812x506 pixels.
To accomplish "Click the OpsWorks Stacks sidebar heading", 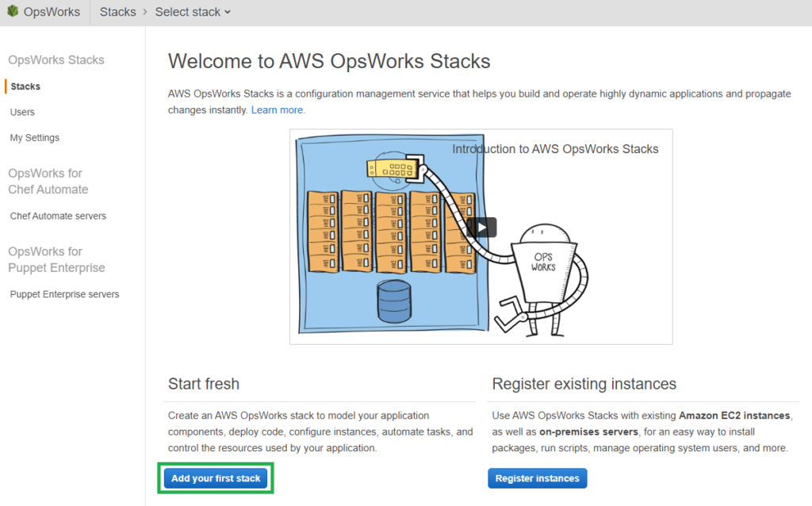I will coord(56,59).
